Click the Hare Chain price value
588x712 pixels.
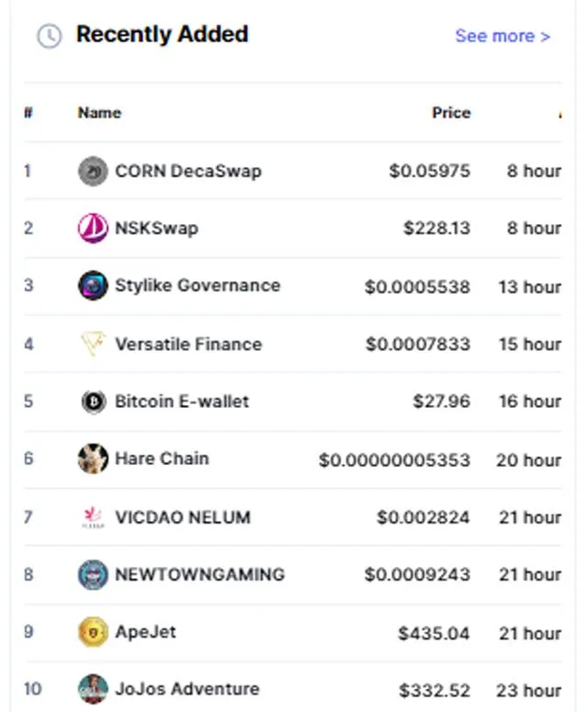(x=394, y=460)
